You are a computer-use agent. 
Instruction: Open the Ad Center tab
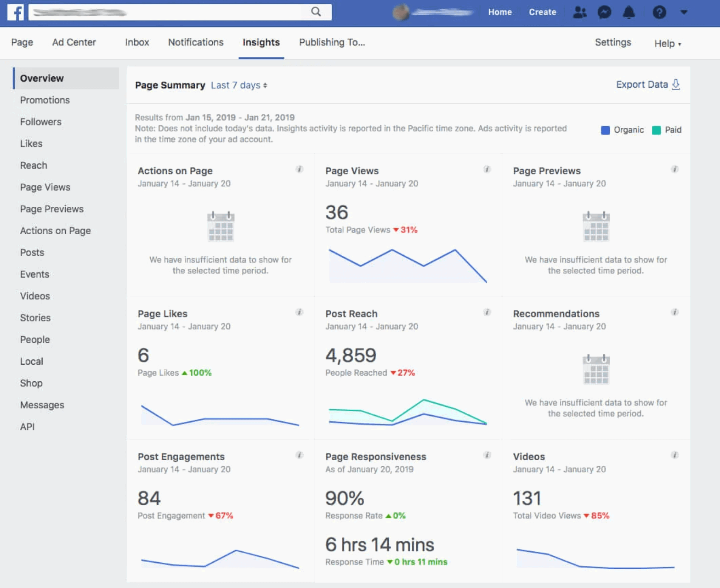(x=74, y=42)
